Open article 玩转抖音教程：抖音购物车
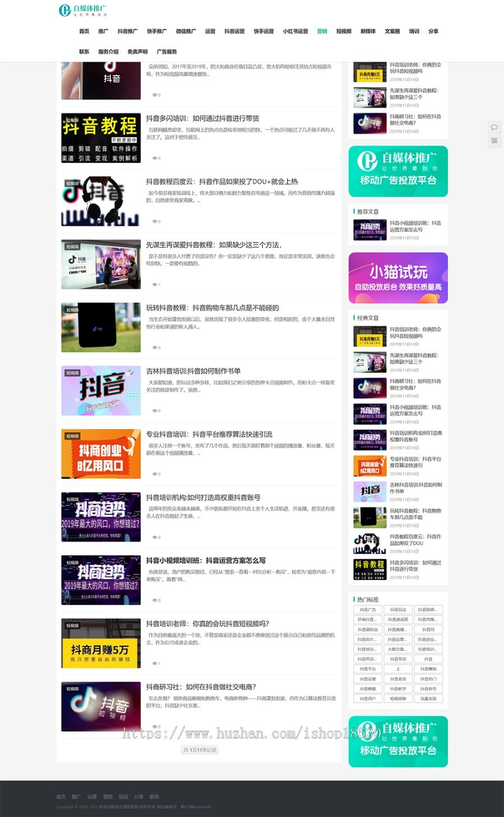Viewport: 504px width, 817px height. (x=212, y=308)
